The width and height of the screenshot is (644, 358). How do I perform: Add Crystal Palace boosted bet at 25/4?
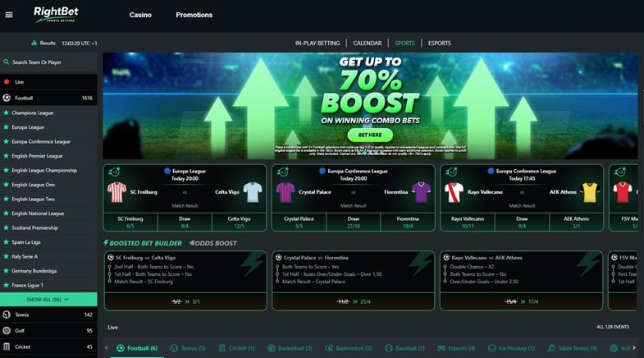tap(354, 301)
